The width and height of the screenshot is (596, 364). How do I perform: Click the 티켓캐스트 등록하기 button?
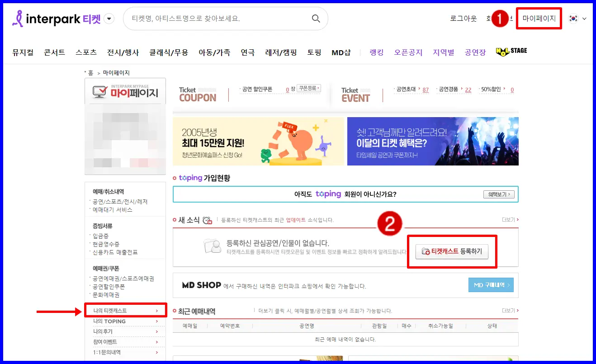452,251
